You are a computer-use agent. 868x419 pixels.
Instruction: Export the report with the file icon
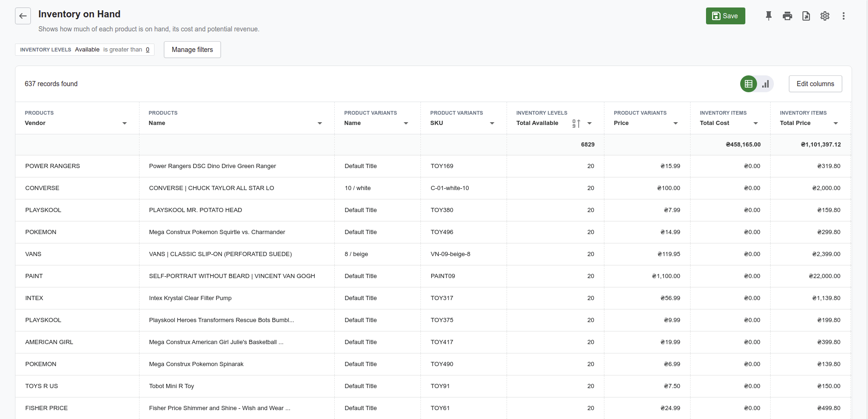pyautogui.click(x=806, y=16)
